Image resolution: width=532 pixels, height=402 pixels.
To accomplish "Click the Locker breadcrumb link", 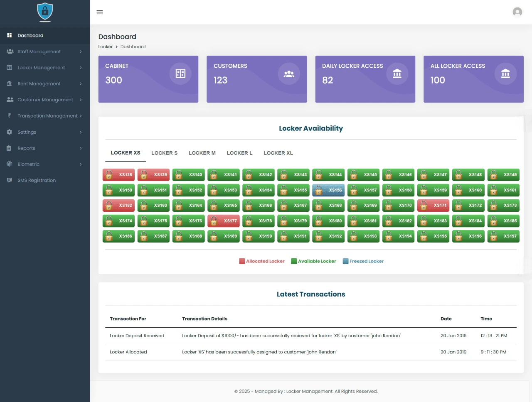I will 105,47.
